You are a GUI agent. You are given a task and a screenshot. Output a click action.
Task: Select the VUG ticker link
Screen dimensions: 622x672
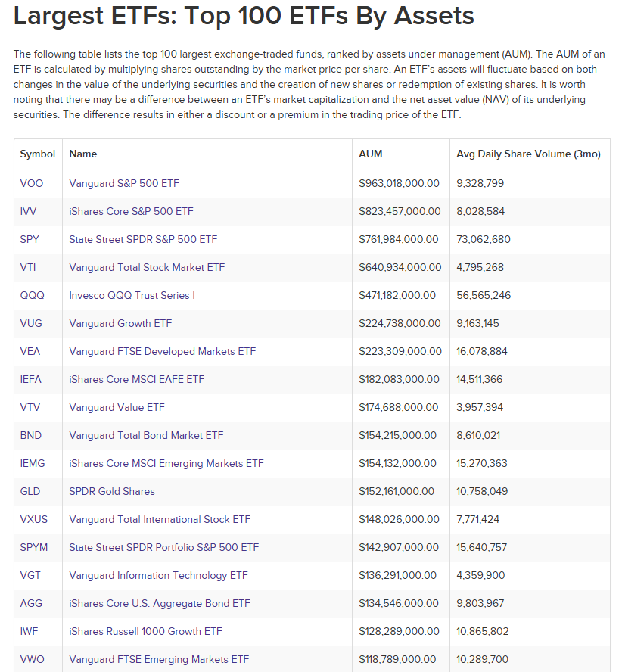[x=31, y=323]
